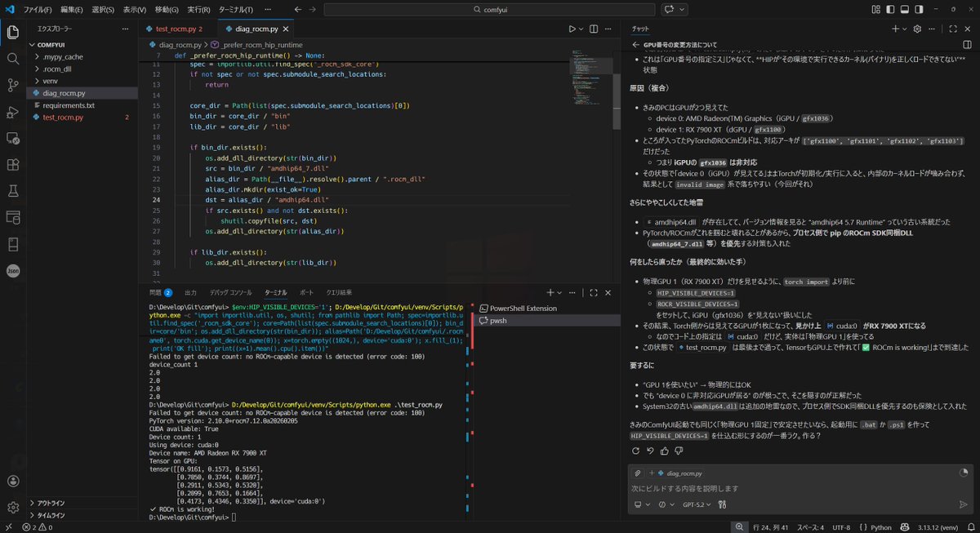This screenshot has width=980, height=533.
Task: Open the chat tools configuration icon
Action: coord(722,504)
